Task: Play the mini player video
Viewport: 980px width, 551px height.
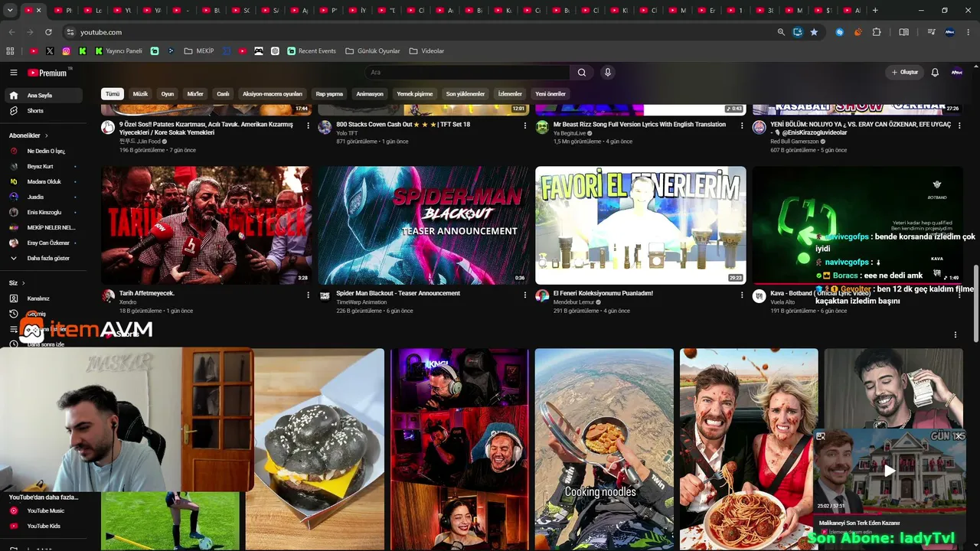Action: coord(890,471)
